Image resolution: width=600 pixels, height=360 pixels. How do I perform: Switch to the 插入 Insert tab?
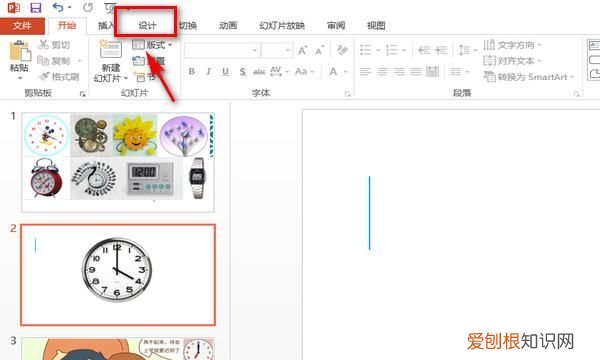pyautogui.click(x=106, y=26)
